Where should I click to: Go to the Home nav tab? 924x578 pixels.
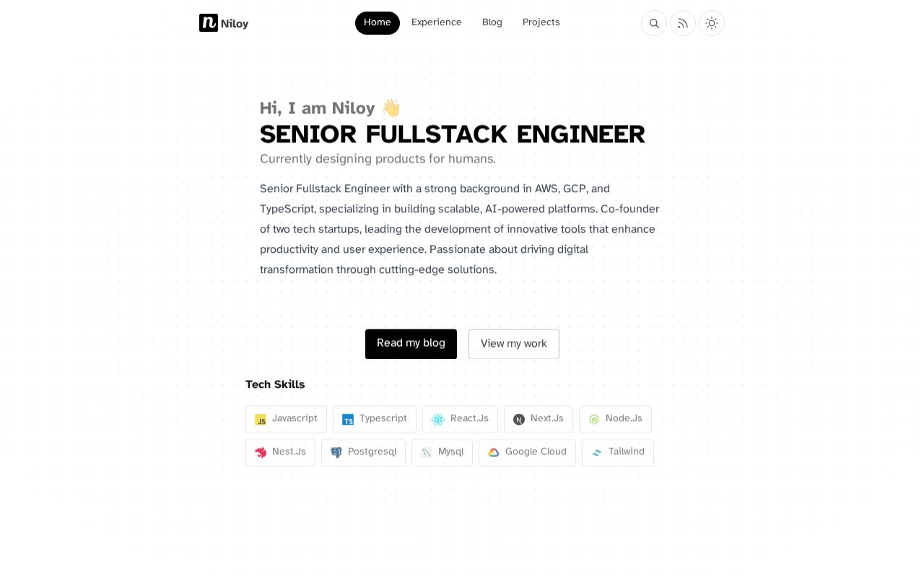click(x=378, y=23)
